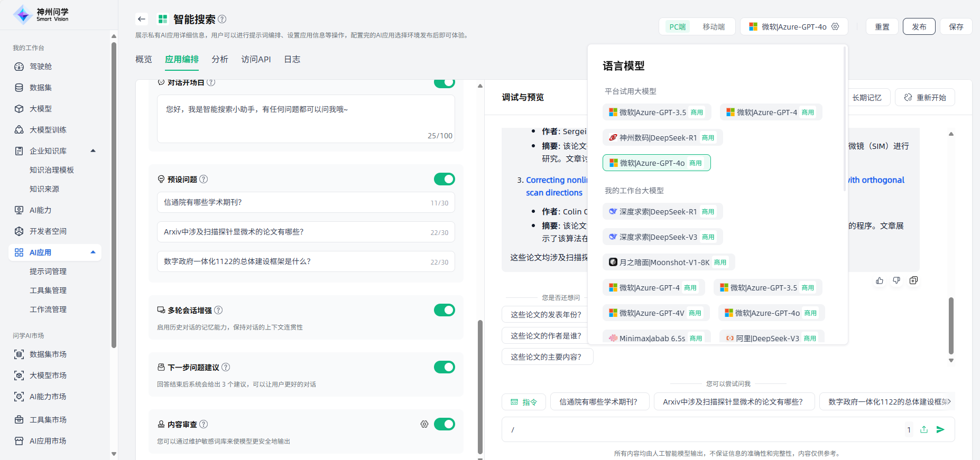Viewport: 980px width, 460px height.
Task: Select 深度求索|DeepSeek-V3 model
Action: coord(662,237)
